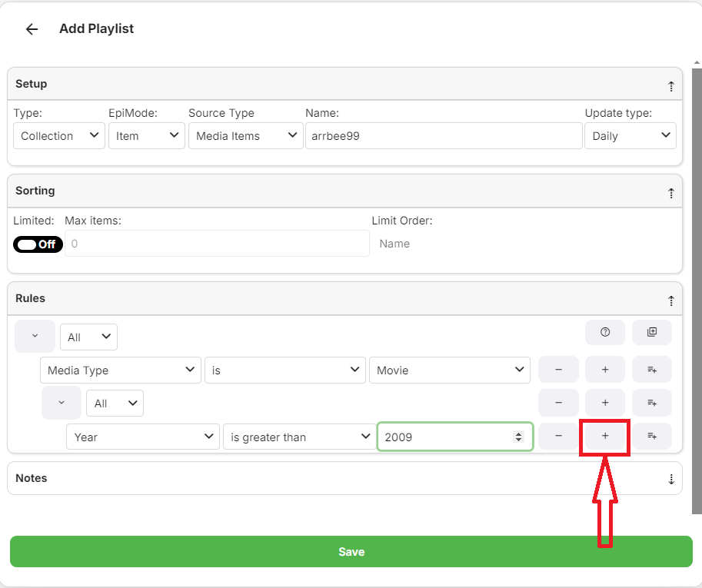Click the minus button on the Year rule row

pyautogui.click(x=558, y=436)
